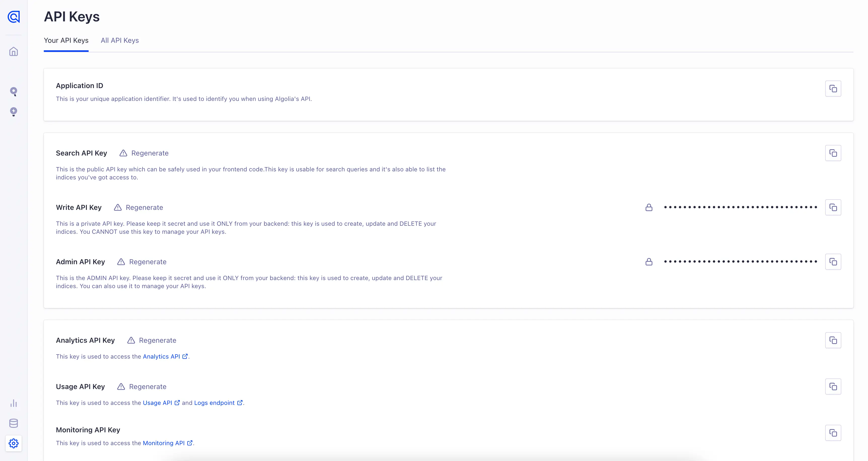The width and height of the screenshot is (868, 461).
Task: Click warning icon beside Usage API Key
Action: click(121, 387)
